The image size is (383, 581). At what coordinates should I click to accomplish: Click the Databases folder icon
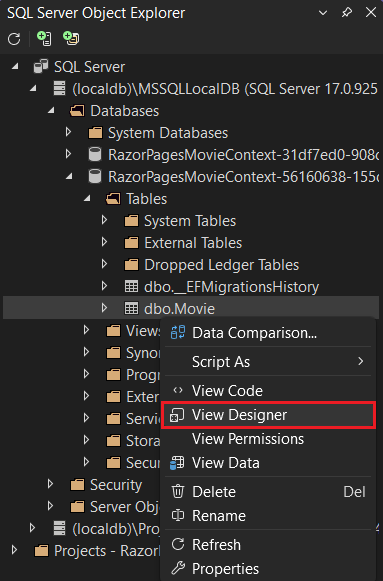pyautogui.click(x=77, y=111)
